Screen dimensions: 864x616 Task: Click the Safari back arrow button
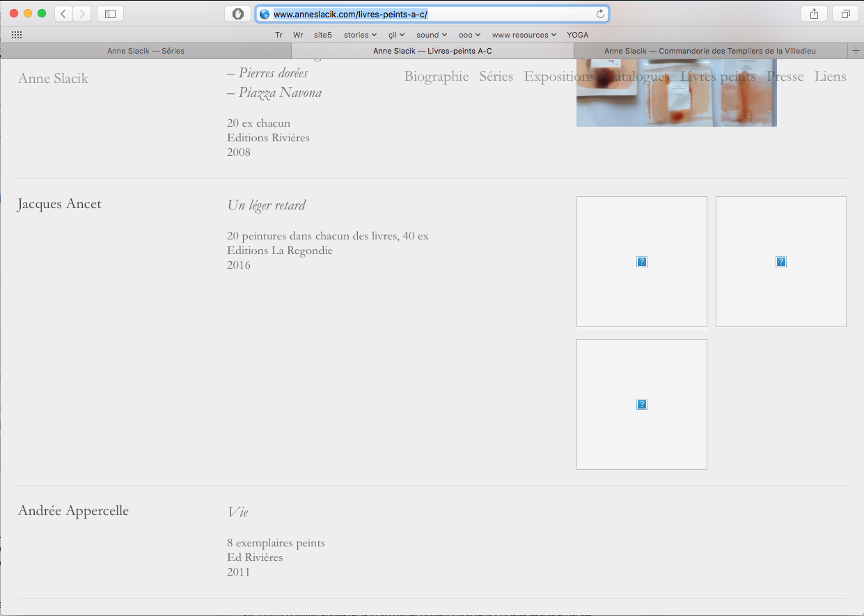[63, 14]
